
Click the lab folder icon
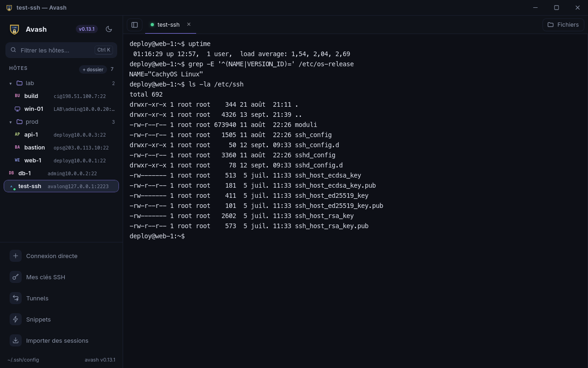[x=19, y=83]
